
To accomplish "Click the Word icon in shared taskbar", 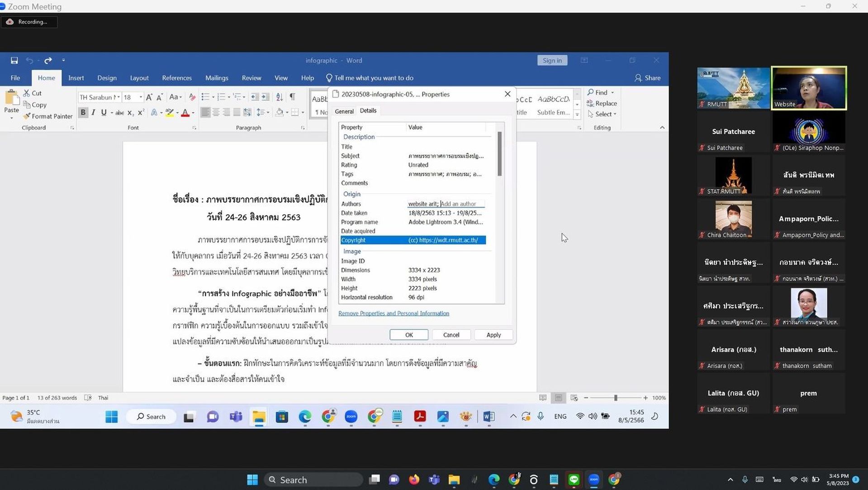I will tap(489, 416).
